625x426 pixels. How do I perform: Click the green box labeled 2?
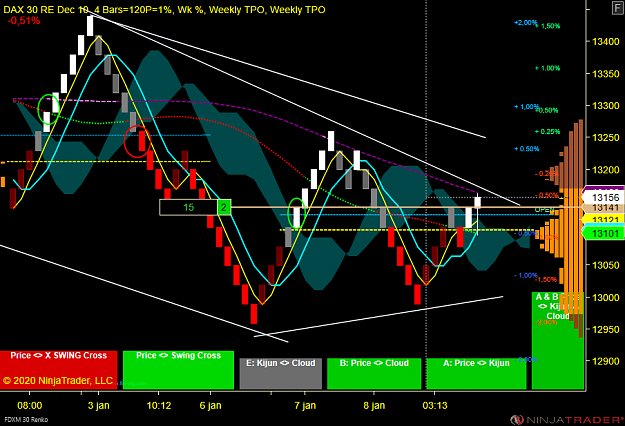[224, 207]
